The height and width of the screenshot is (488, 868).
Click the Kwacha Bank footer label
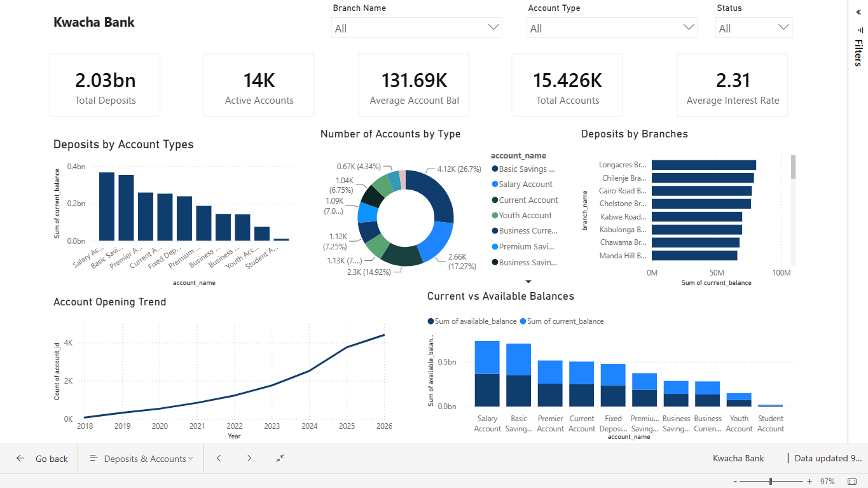point(738,458)
